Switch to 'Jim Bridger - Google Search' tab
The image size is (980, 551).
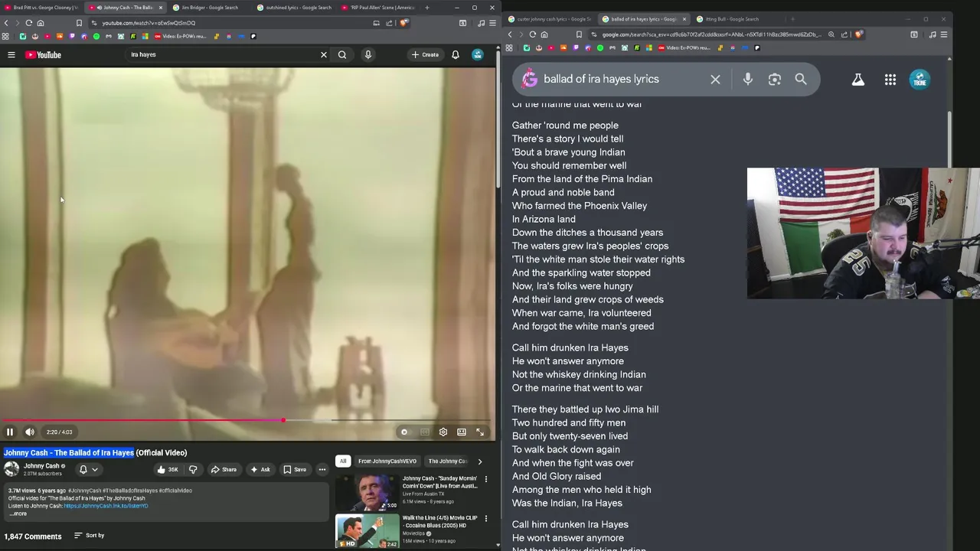pos(208,8)
